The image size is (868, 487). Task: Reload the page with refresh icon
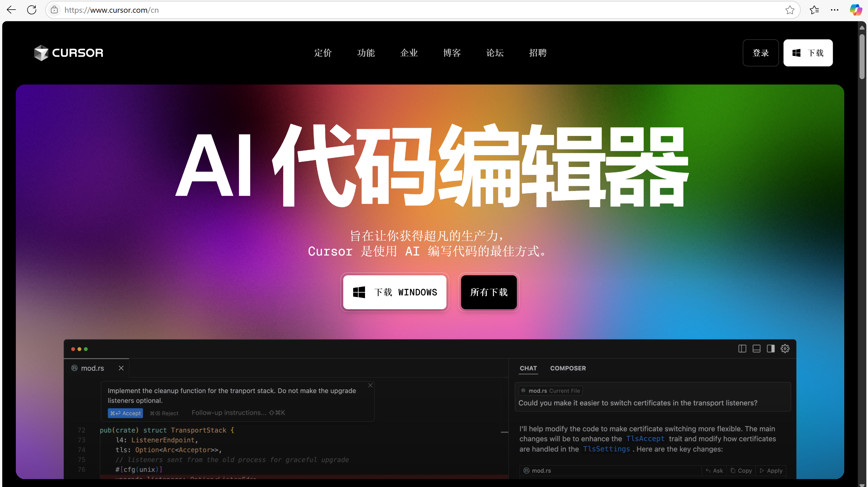pos(32,10)
